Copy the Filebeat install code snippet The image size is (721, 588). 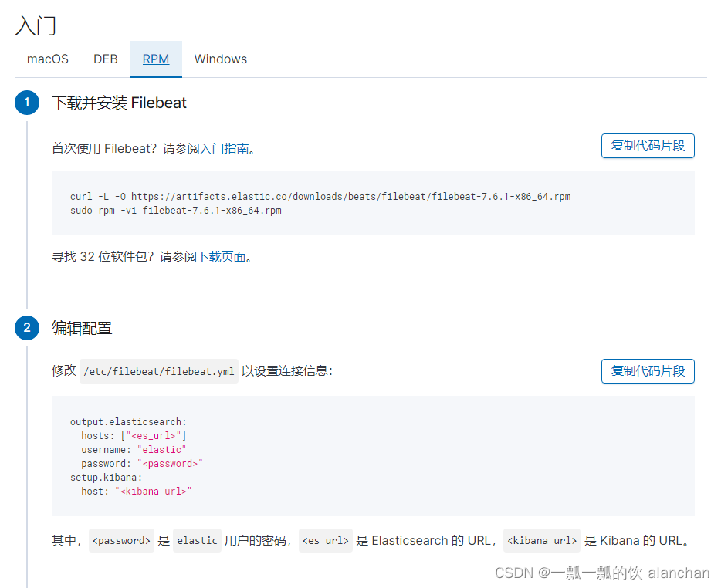tap(648, 146)
